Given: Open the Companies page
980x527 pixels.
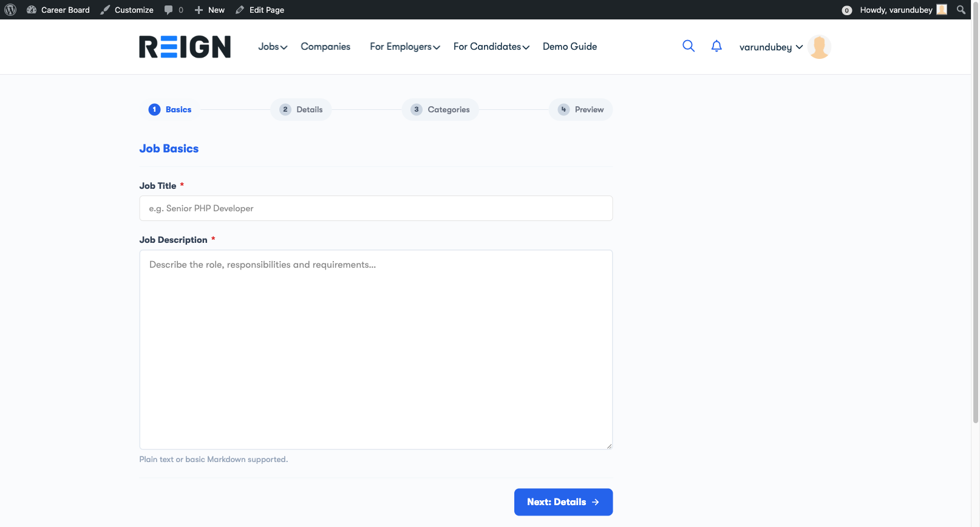Looking at the screenshot, I should tap(325, 47).
